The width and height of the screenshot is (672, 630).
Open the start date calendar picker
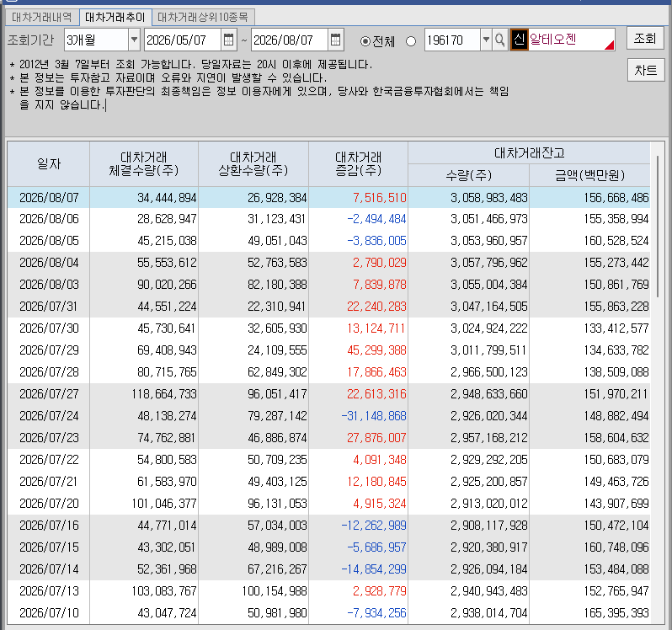[x=229, y=40]
